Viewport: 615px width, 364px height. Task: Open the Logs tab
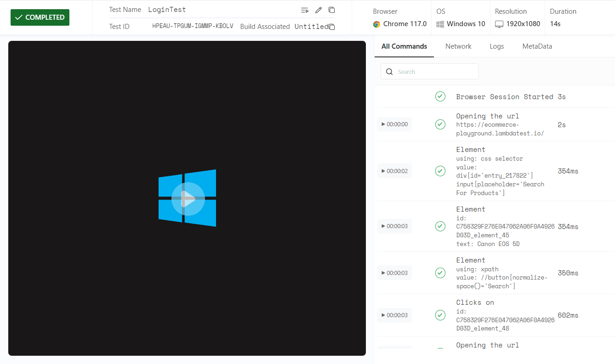497,46
